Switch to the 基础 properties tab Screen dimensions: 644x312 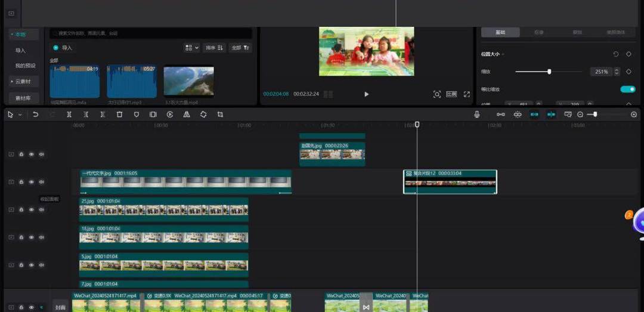500,32
